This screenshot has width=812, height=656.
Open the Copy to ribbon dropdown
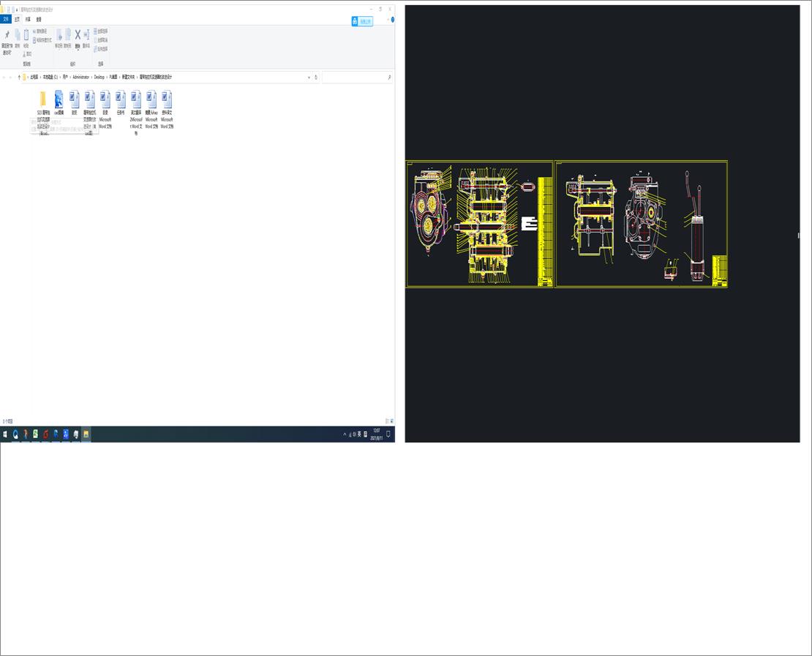tap(67, 38)
